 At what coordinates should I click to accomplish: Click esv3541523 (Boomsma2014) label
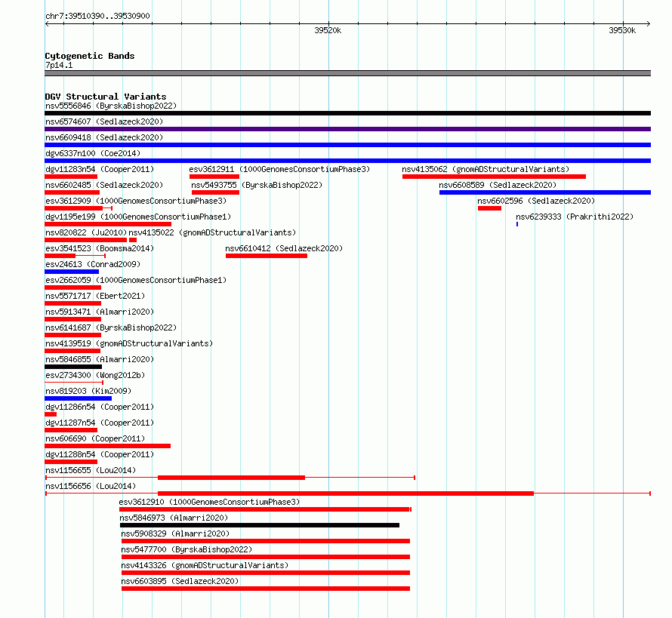(x=100, y=248)
